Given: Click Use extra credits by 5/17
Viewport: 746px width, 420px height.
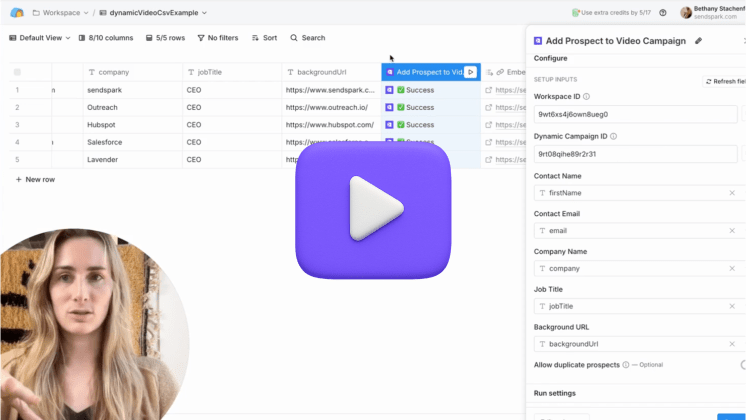Looking at the screenshot, I should (611, 13).
